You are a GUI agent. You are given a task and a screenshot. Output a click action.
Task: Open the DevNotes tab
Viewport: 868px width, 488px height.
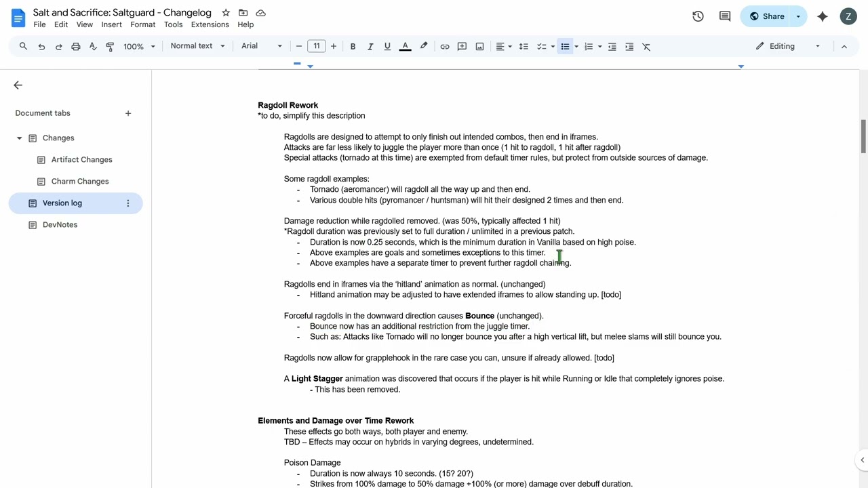click(x=60, y=224)
